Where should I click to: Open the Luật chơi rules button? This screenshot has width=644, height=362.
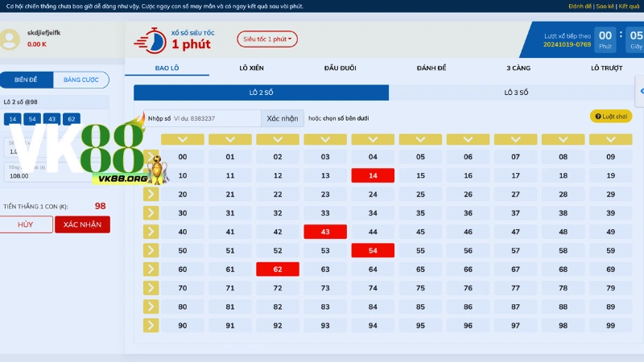611,117
